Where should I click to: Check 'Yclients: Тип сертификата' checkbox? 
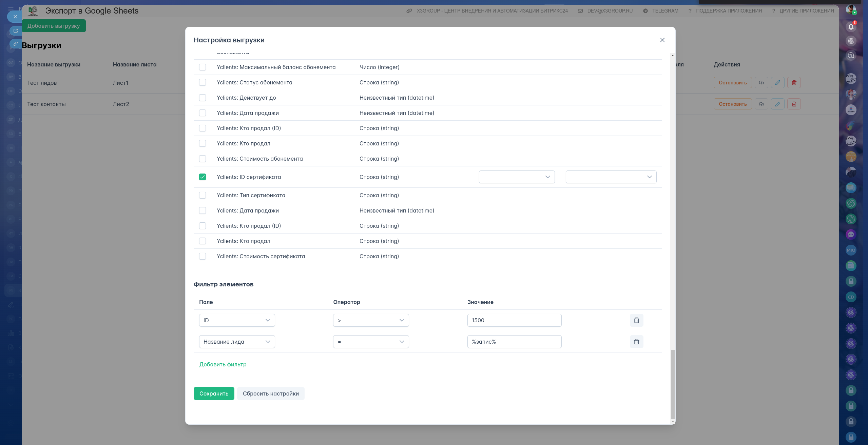[x=202, y=195]
